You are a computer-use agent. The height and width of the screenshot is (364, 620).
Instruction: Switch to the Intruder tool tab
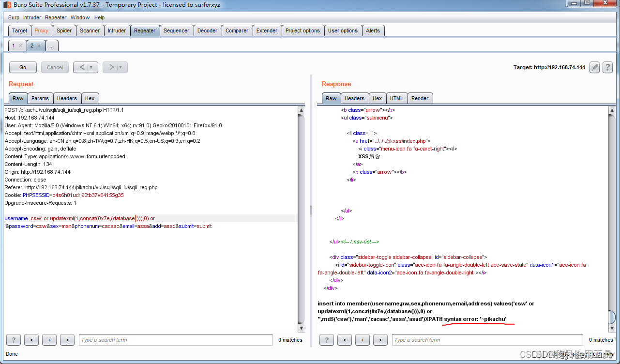click(x=117, y=30)
